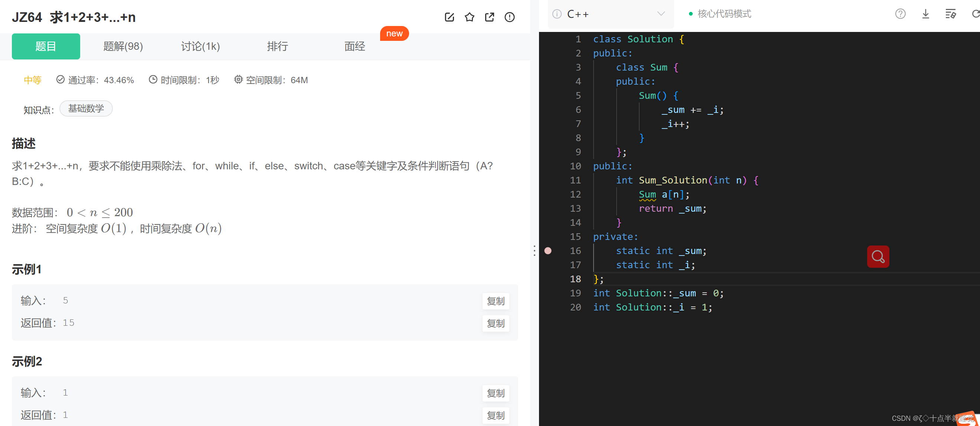
Task: Select the 题目 tab
Action: (x=46, y=46)
